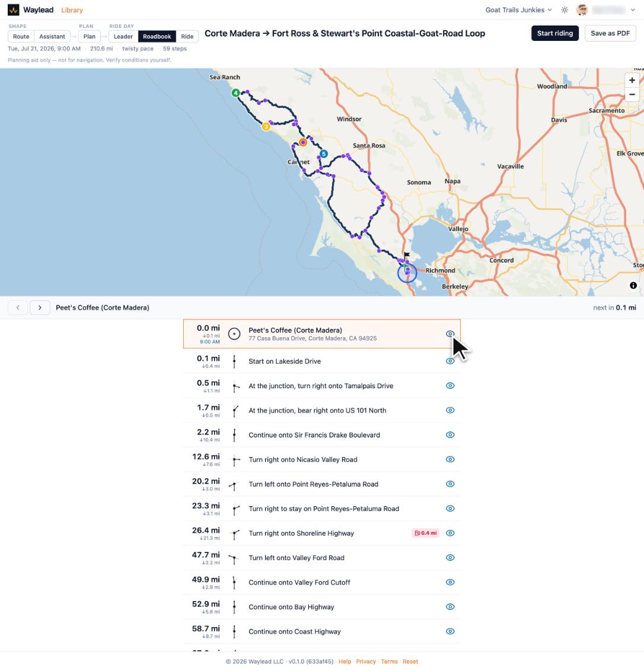Zoom out on the map
644x671 pixels.
tap(632, 94)
